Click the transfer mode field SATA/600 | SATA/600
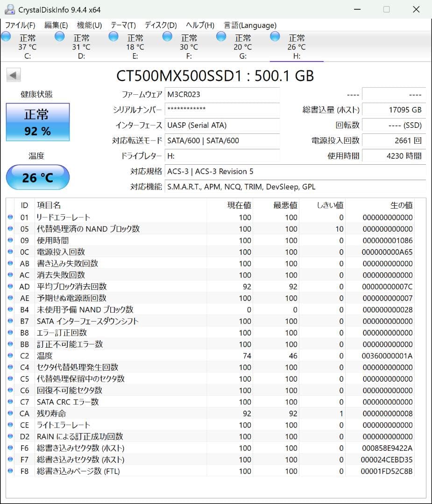Viewport: 432px width, 504px height. tap(222, 140)
